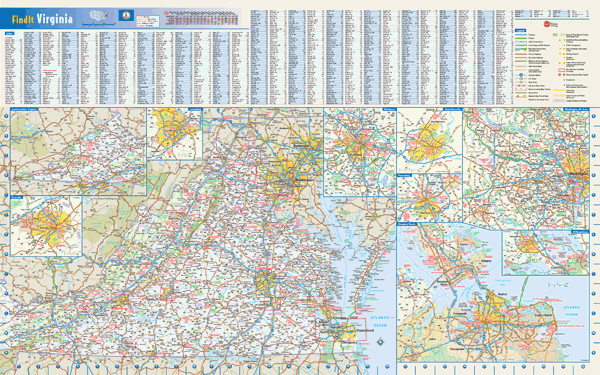Open the Lynchburg inset map
Image resolution: width=600 pixels, height=375 pixels.
tap(174, 134)
